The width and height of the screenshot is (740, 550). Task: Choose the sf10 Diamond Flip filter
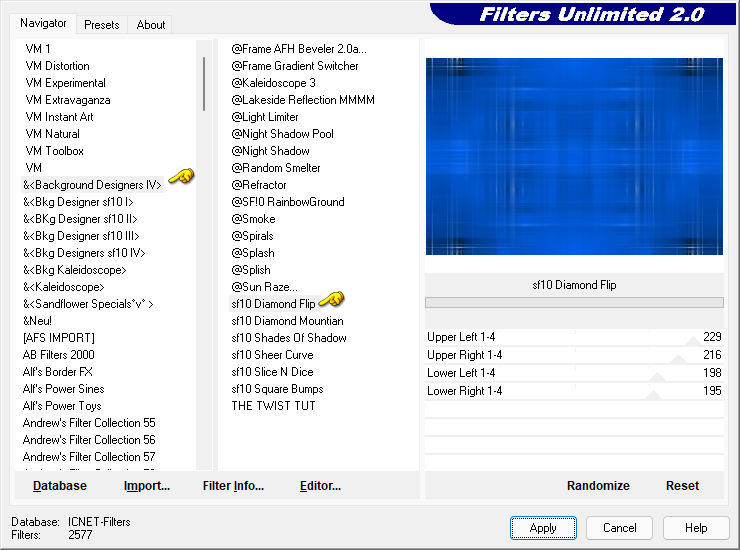pos(273,304)
